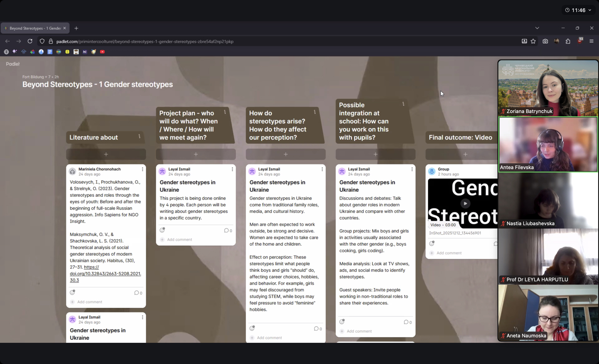599x364 pixels.
Task: Open options for Mariniela Choronohach's post
Action: [142, 169]
